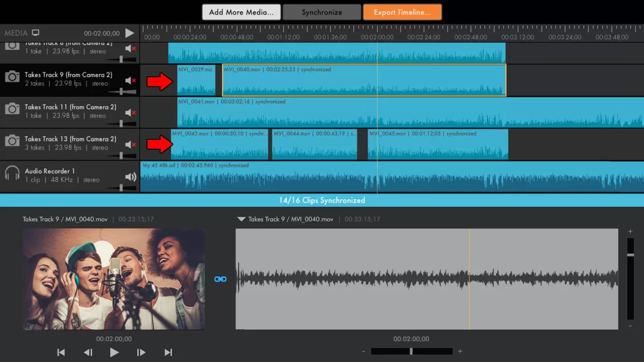Click the timecode below the waveform viewer

pos(411,339)
